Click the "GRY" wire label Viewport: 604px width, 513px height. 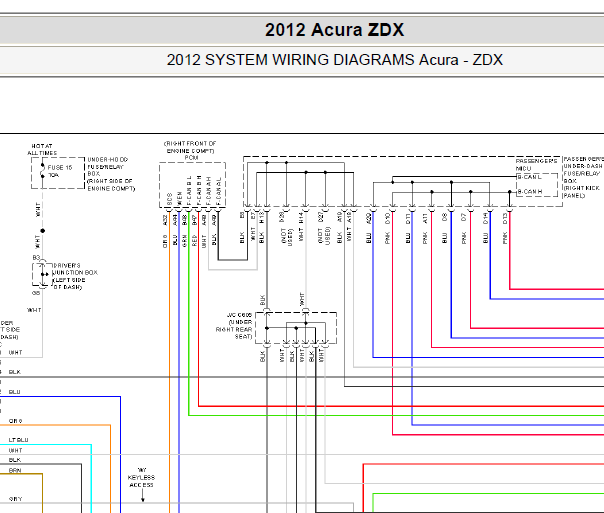click(15, 499)
